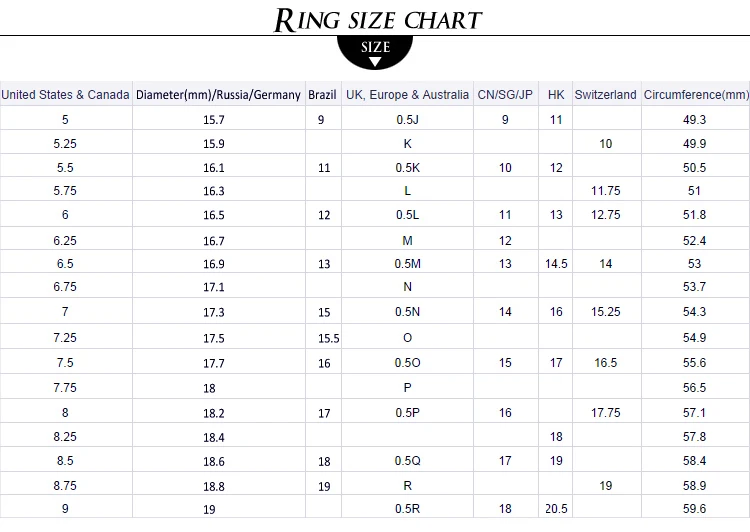The image size is (750, 532).
Task: Click circumference value '49.3'
Action: point(695,120)
